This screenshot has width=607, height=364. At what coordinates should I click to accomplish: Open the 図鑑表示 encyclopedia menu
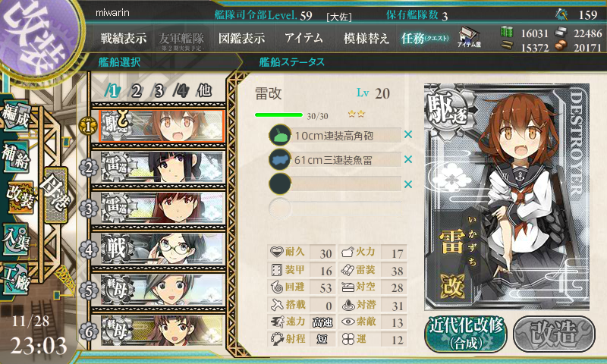point(241,38)
